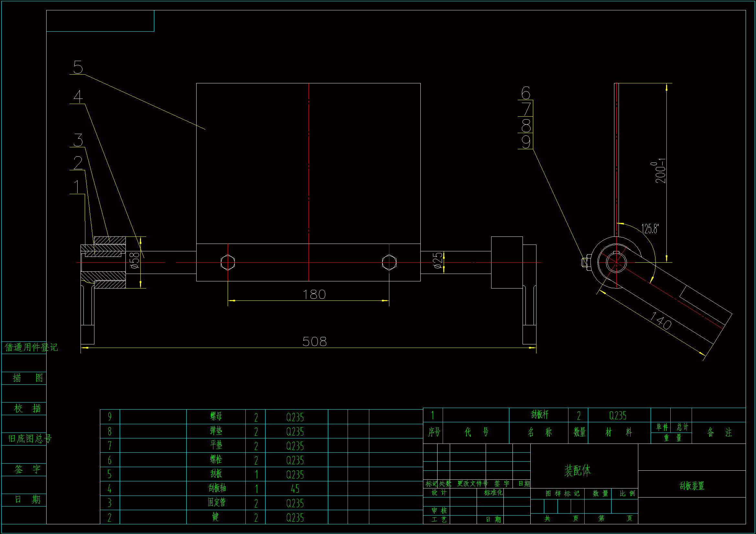Select the right hex bolt head on scraper

(389, 263)
